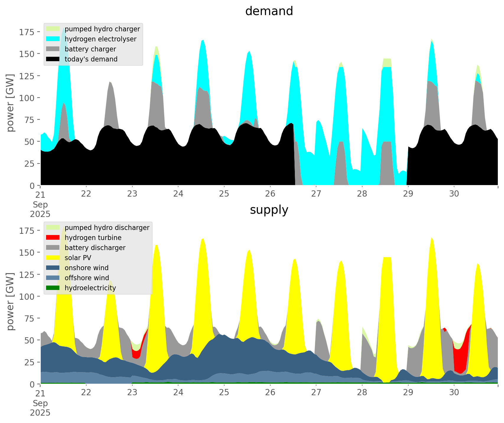504x423 pixels.
Task: Click the 175 y-axis tick on demand chart
Action: [27, 32]
